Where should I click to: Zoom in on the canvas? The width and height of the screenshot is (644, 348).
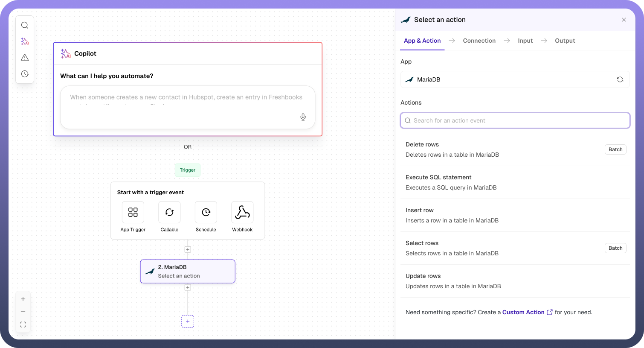23,299
